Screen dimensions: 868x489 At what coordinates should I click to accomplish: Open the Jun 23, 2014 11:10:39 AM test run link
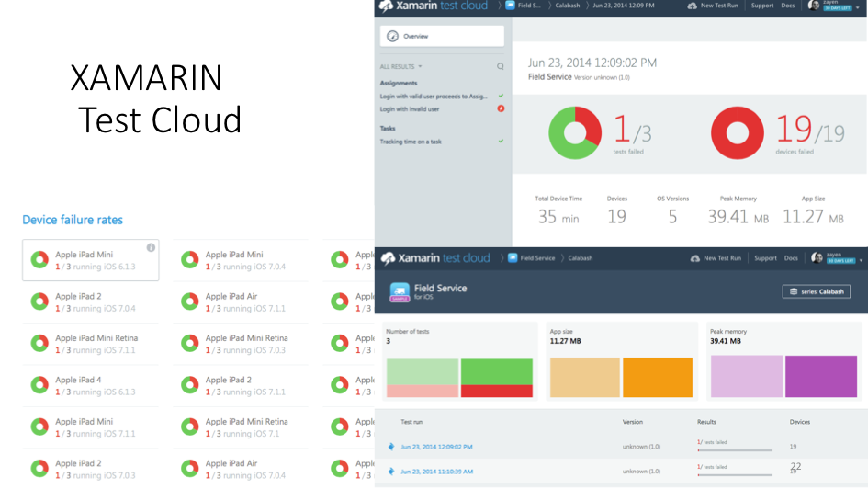coord(436,472)
